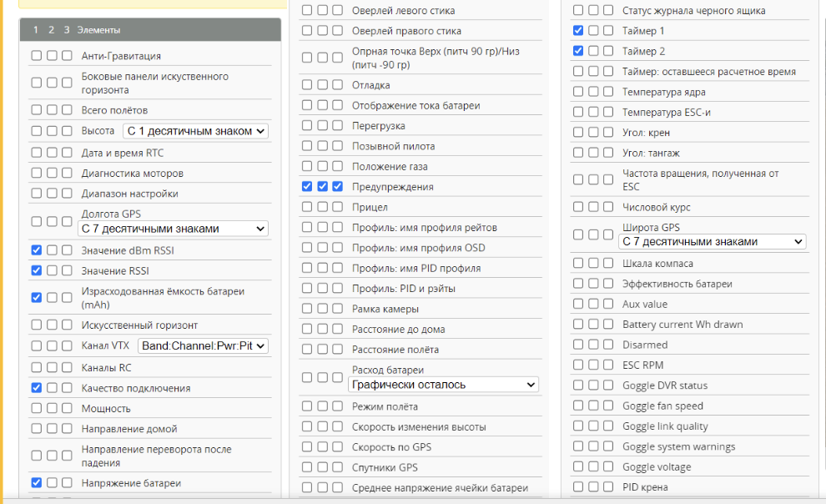826x504 pixels.
Task: Disable first checkbox for Таймер 2
Action: (x=578, y=51)
